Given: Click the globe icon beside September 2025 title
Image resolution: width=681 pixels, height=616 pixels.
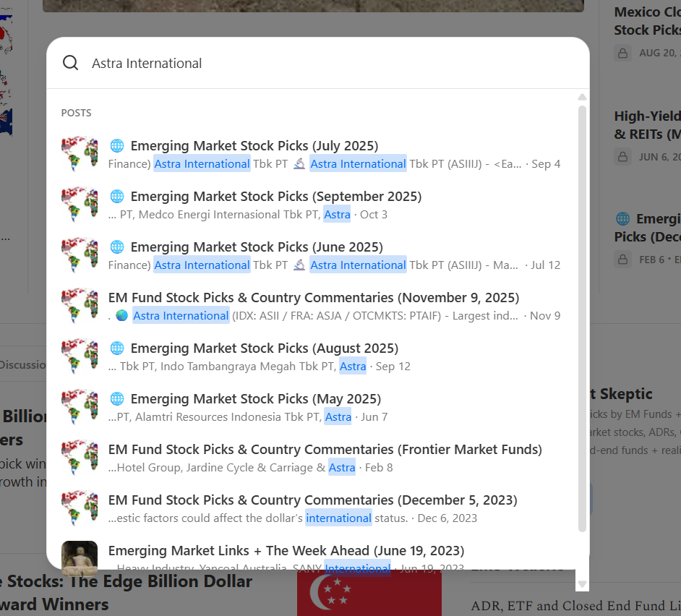Looking at the screenshot, I should pyautogui.click(x=117, y=197).
